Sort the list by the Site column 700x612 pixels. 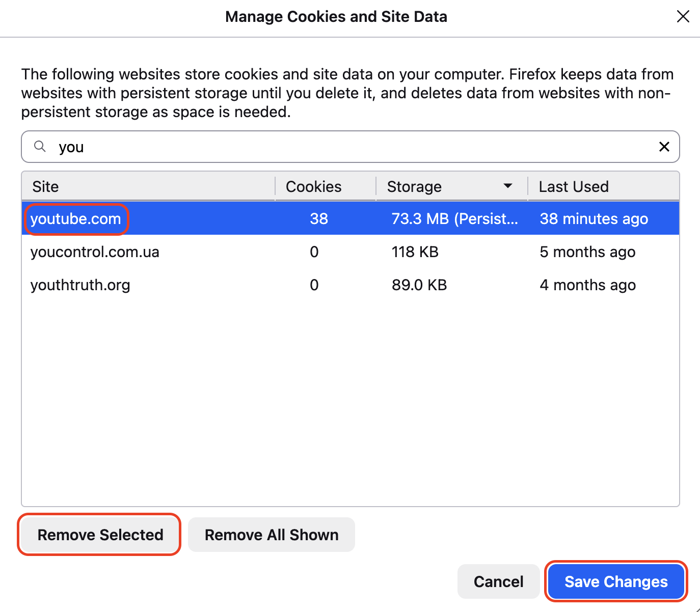pyautogui.click(x=45, y=186)
